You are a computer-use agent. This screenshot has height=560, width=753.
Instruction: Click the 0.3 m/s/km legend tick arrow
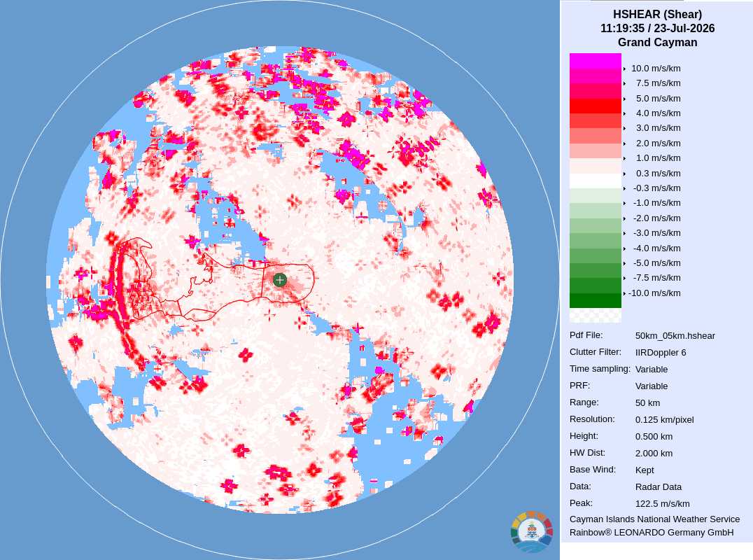pyautogui.click(x=624, y=174)
